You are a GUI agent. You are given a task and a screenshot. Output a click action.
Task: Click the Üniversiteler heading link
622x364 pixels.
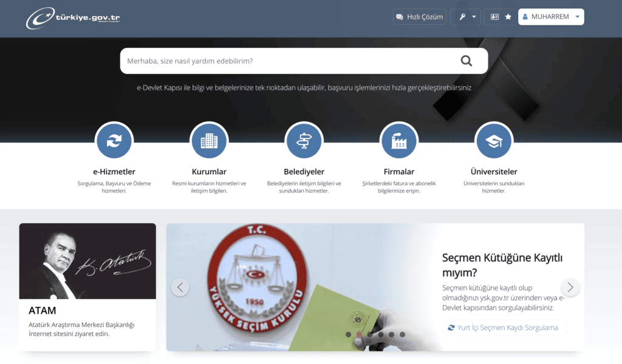(x=494, y=172)
